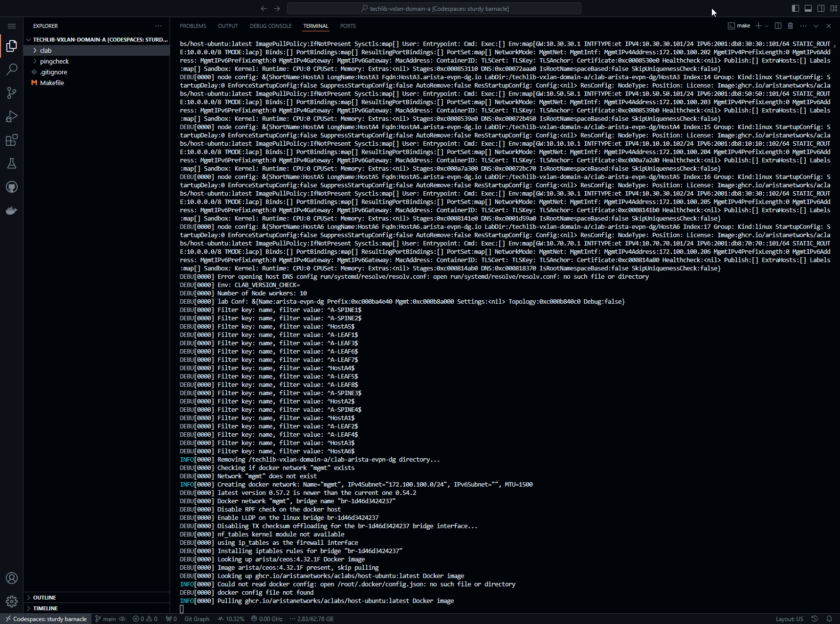840x624 pixels.
Task: Open the Extensions view
Action: (12, 140)
